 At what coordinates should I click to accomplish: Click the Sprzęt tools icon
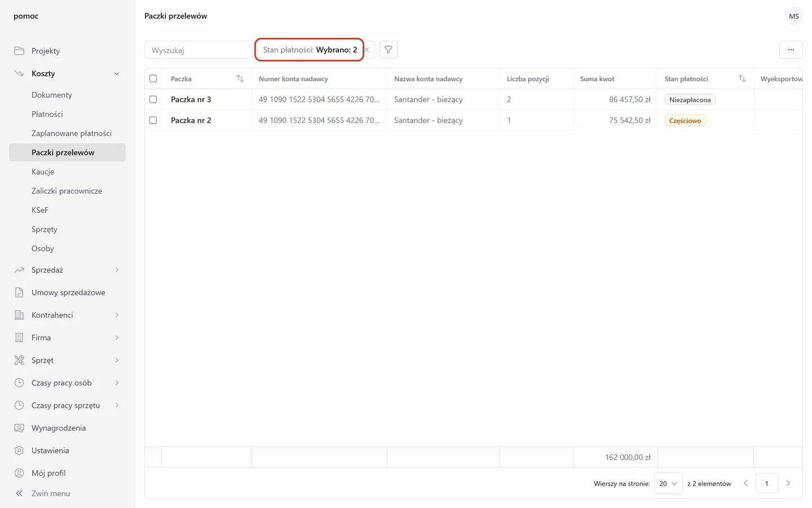tap(19, 360)
